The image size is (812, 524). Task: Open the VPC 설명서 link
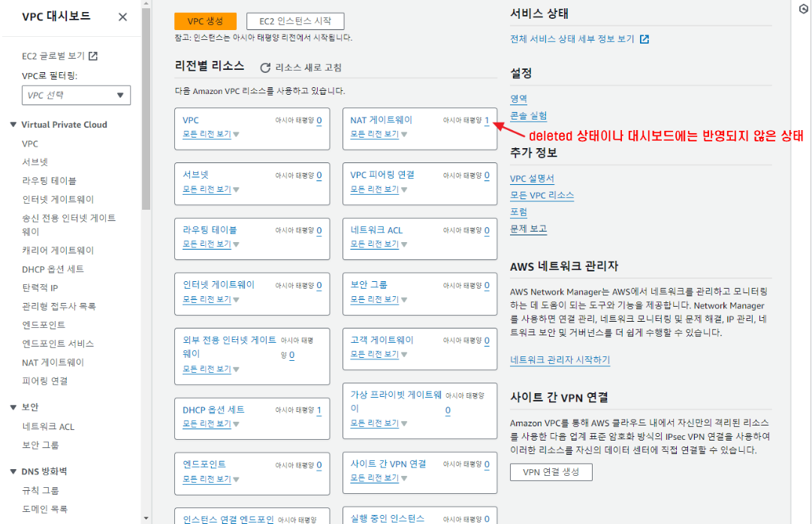[532, 179]
